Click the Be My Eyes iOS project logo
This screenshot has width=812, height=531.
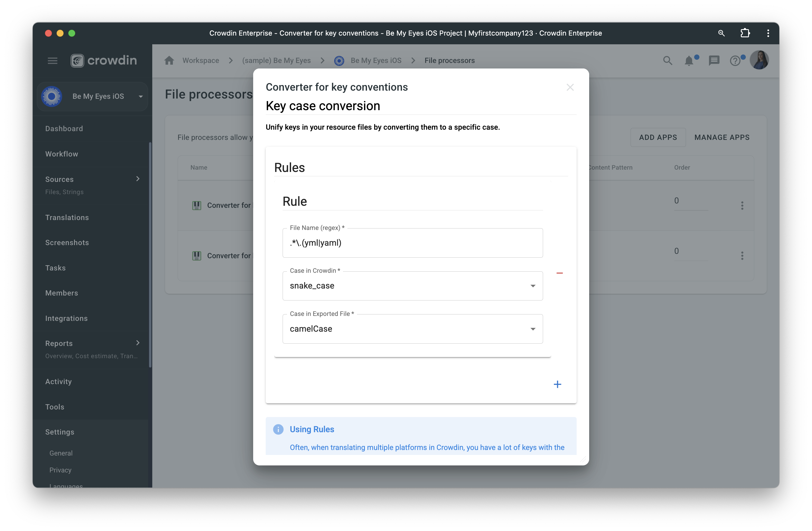pyautogui.click(x=52, y=96)
